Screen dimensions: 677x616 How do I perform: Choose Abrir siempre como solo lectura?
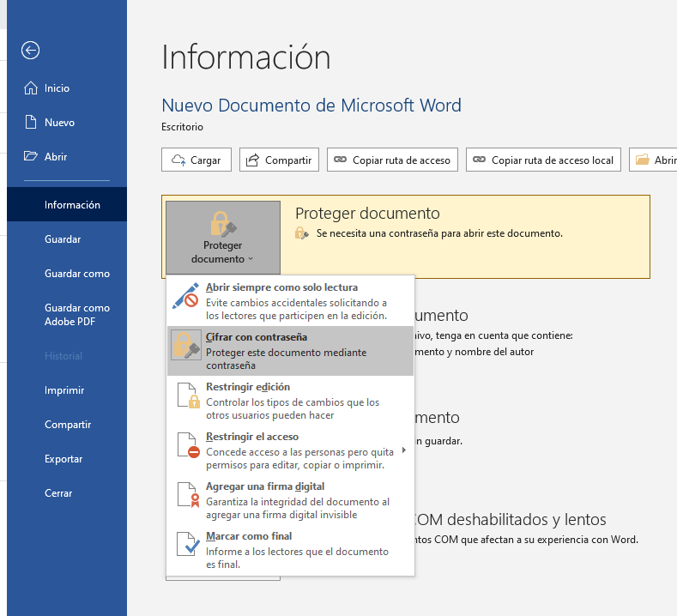(290, 301)
